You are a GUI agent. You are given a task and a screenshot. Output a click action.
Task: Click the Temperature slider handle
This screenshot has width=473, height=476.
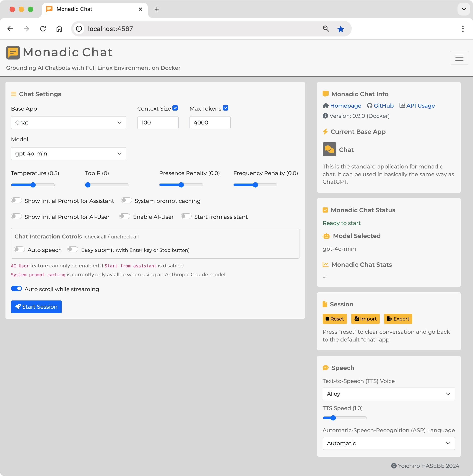point(33,185)
